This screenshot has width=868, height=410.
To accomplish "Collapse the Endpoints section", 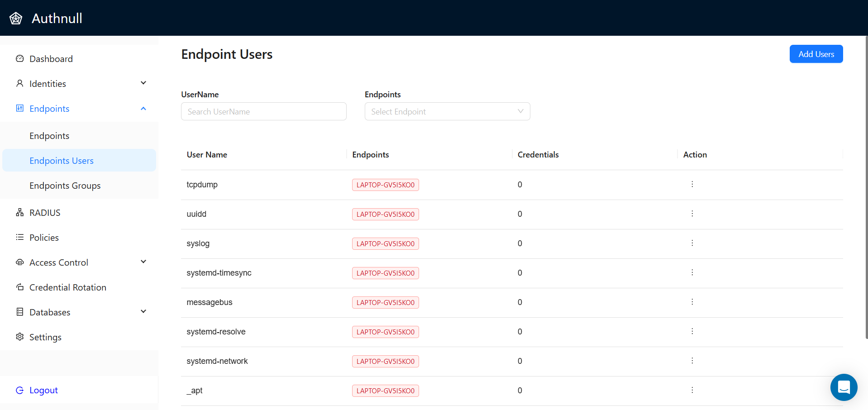I will point(143,108).
